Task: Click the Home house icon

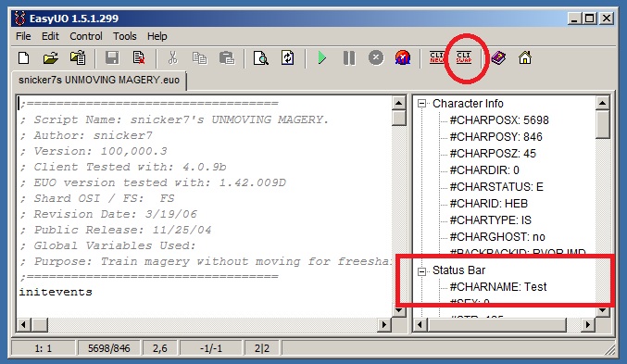Action: tap(525, 58)
